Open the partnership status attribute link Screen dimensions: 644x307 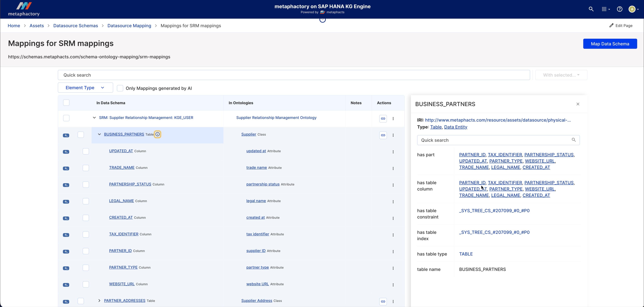tap(263, 184)
